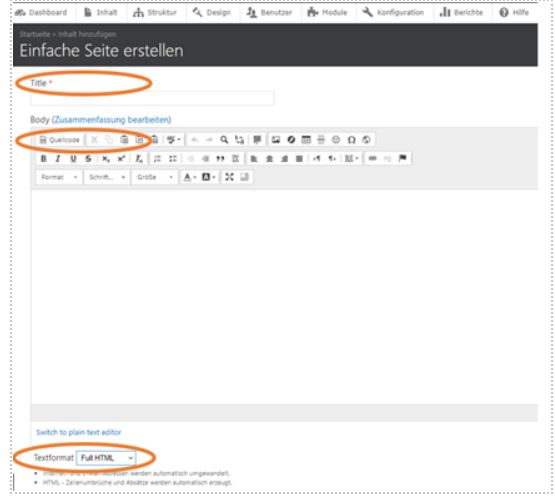Insert special character Omega symbol

[351, 140]
